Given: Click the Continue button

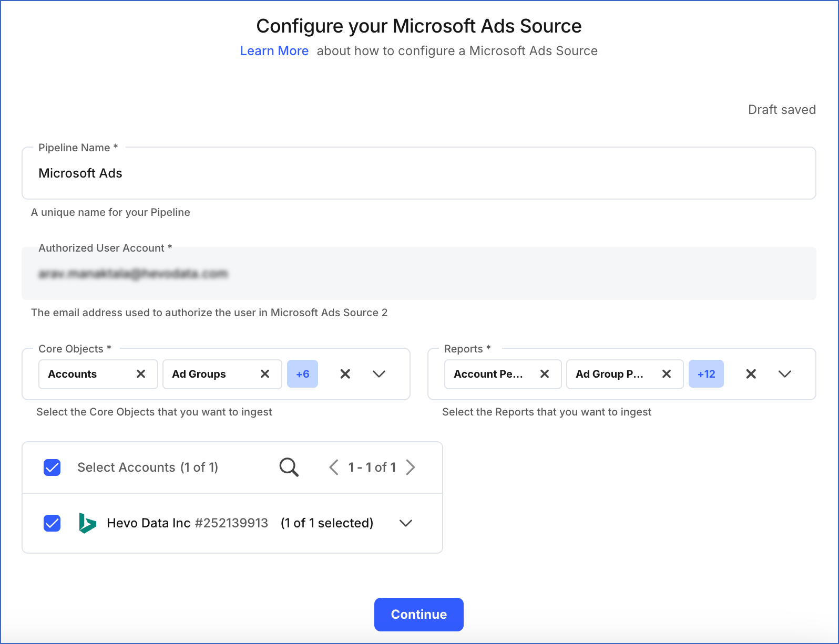Looking at the screenshot, I should point(419,615).
